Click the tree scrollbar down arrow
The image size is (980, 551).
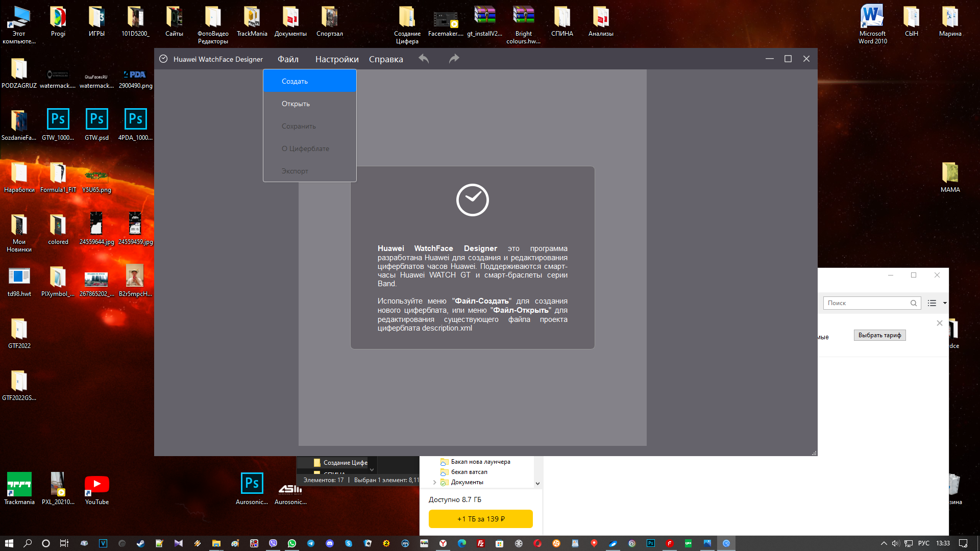537,483
